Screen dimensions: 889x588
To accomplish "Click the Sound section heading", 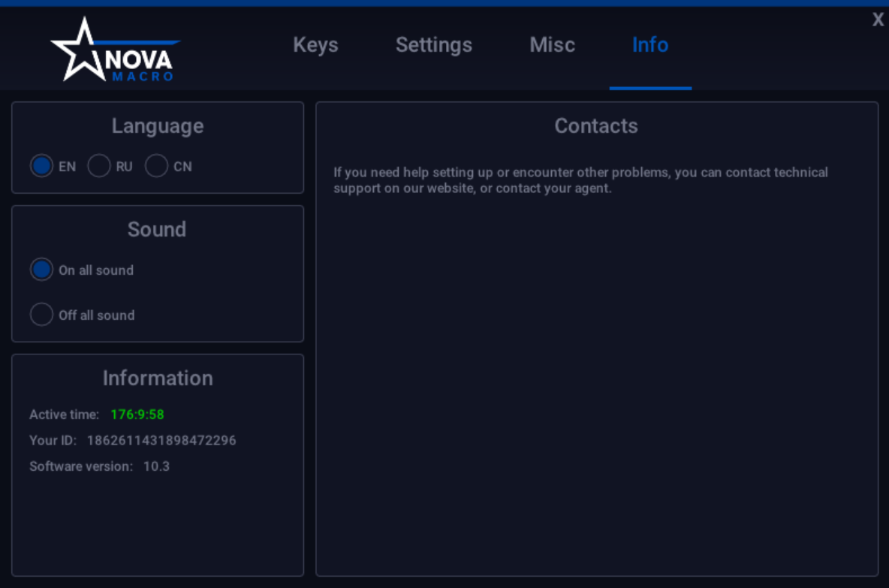I will coord(157,229).
